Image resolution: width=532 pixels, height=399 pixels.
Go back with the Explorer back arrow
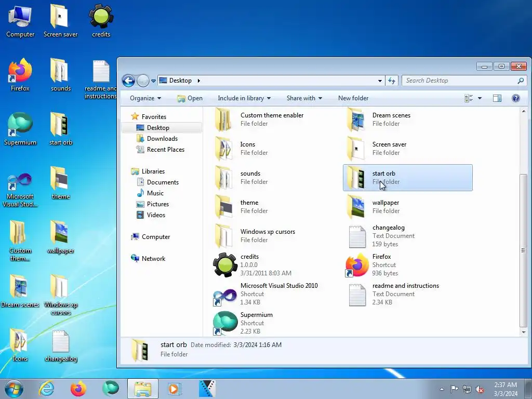click(x=129, y=81)
